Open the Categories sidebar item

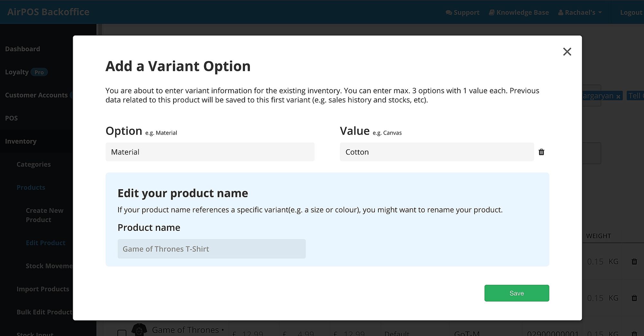tap(33, 164)
